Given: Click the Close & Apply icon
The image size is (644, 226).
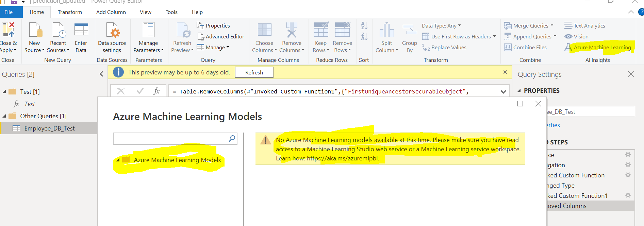Looking at the screenshot, I should click(x=9, y=30).
